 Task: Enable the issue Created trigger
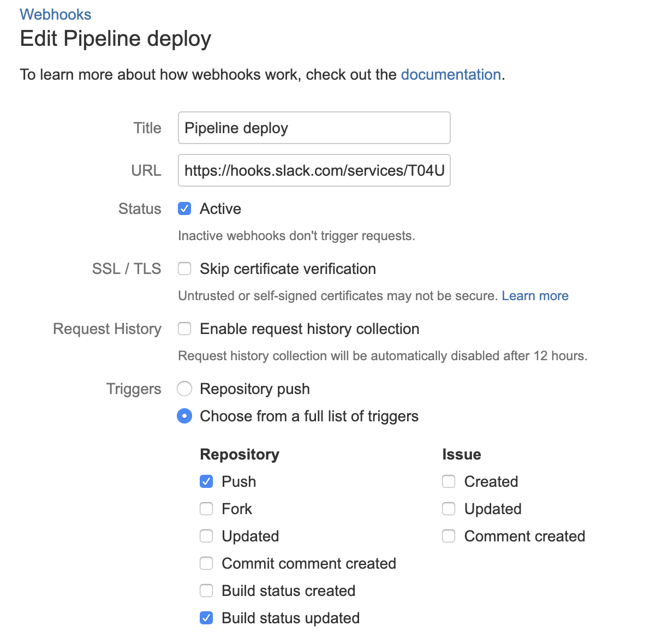tap(448, 481)
